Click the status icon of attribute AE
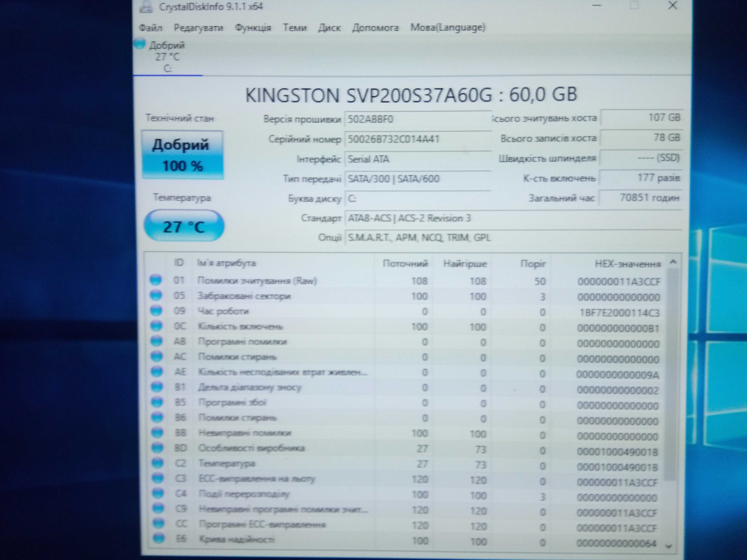This screenshot has height=560, width=747. pos(157,371)
